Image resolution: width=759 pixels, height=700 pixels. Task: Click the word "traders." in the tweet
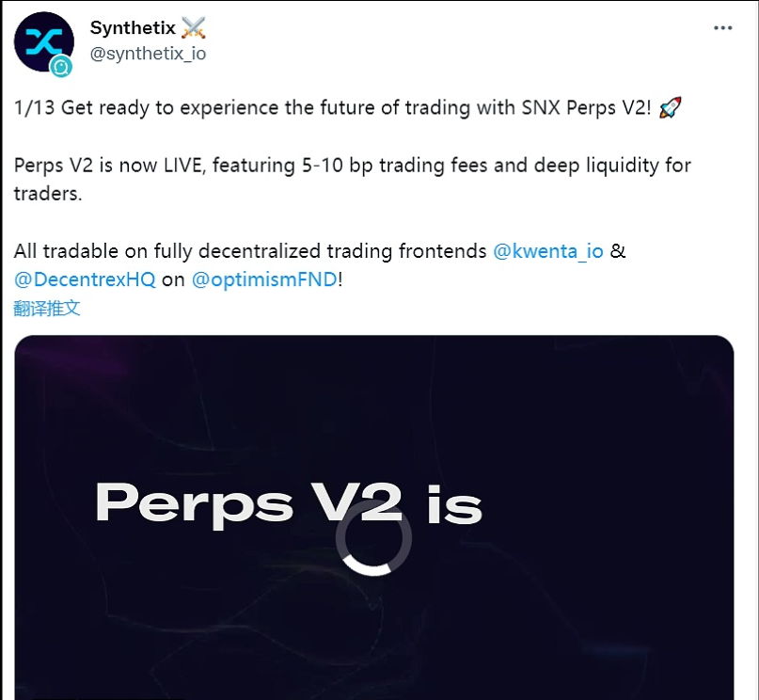coord(45,194)
